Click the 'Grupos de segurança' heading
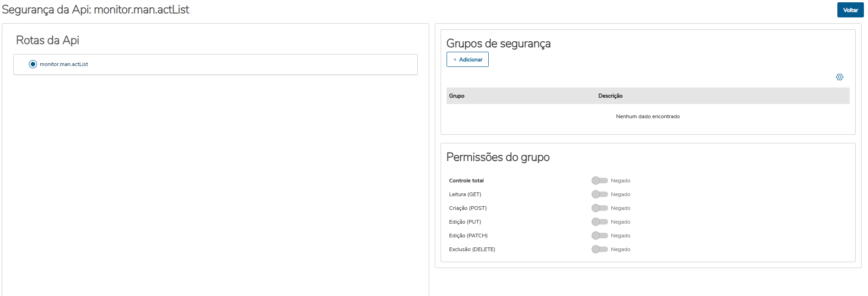The image size is (868, 296). tap(498, 44)
